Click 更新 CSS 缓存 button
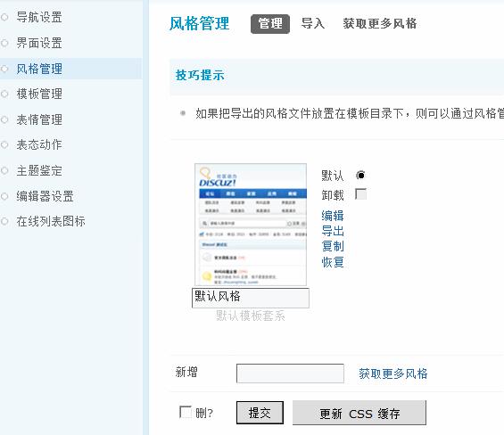This screenshot has width=504, height=435. [x=359, y=413]
